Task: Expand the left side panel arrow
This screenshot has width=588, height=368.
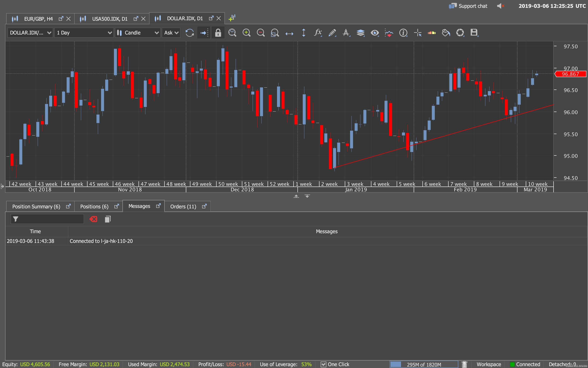Action: click(x=2, y=187)
